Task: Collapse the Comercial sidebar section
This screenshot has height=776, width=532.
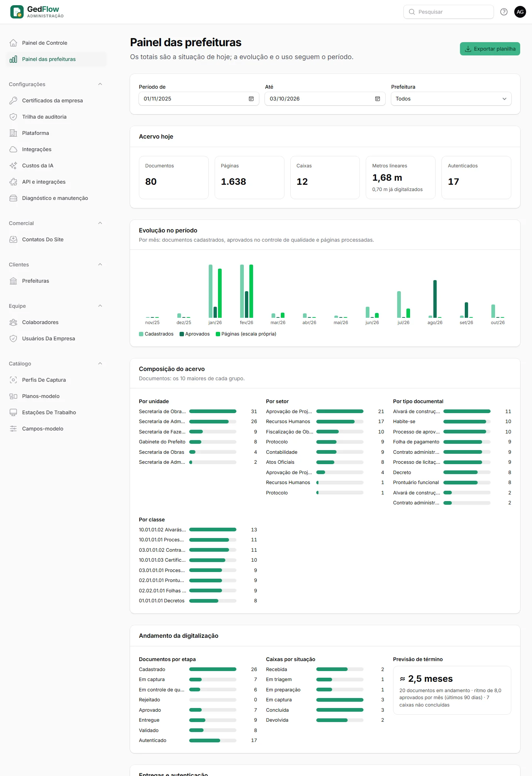Action: [100, 223]
